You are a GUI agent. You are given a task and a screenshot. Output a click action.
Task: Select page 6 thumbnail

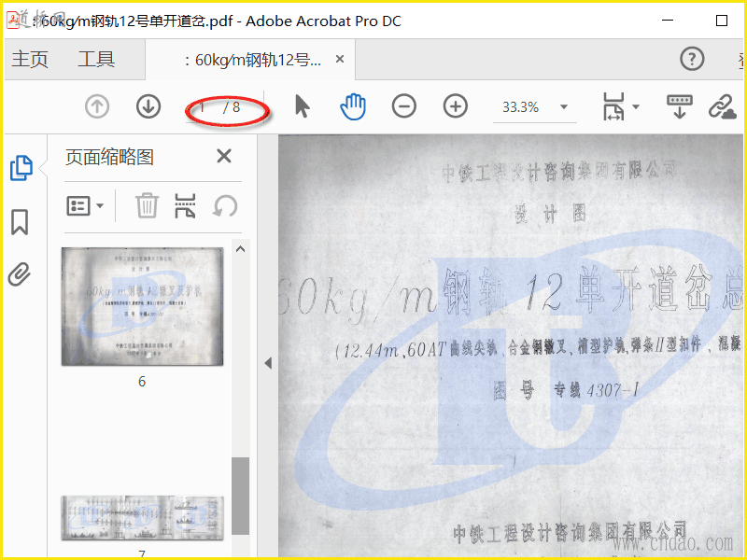(x=143, y=307)
